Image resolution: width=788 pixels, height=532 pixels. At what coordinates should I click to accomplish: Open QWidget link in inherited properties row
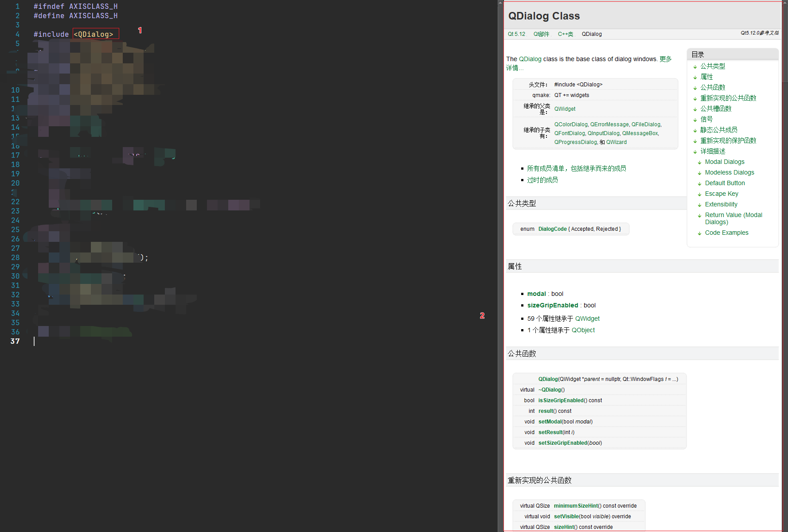pyautogui.click(x=587, y=318)
